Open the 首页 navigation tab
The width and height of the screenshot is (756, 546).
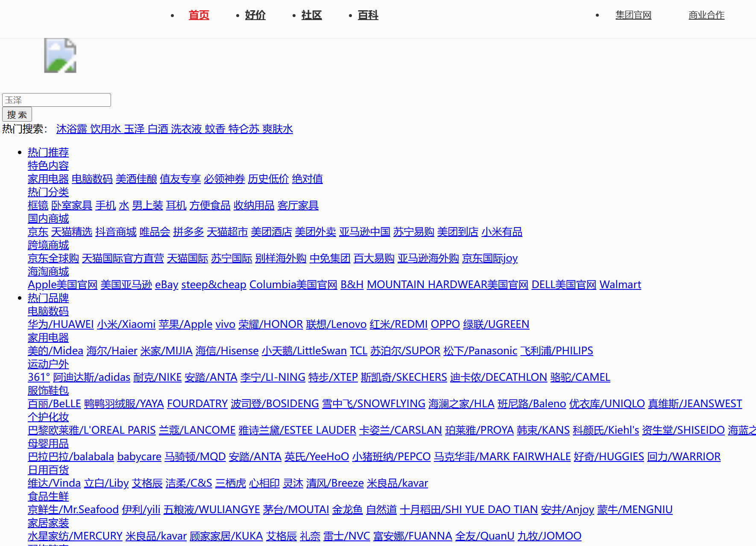click(x=199, y=15)
